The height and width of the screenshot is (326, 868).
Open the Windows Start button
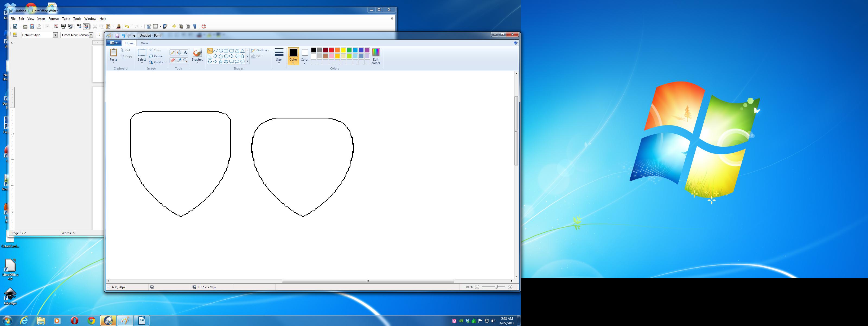[x=7, y=321]
